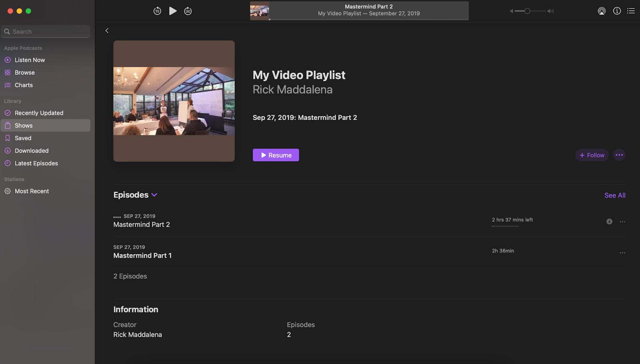This screenshot has width=640, height=364.
Task: Click the My Video Playlist title
Action: (x=299, y=75)
